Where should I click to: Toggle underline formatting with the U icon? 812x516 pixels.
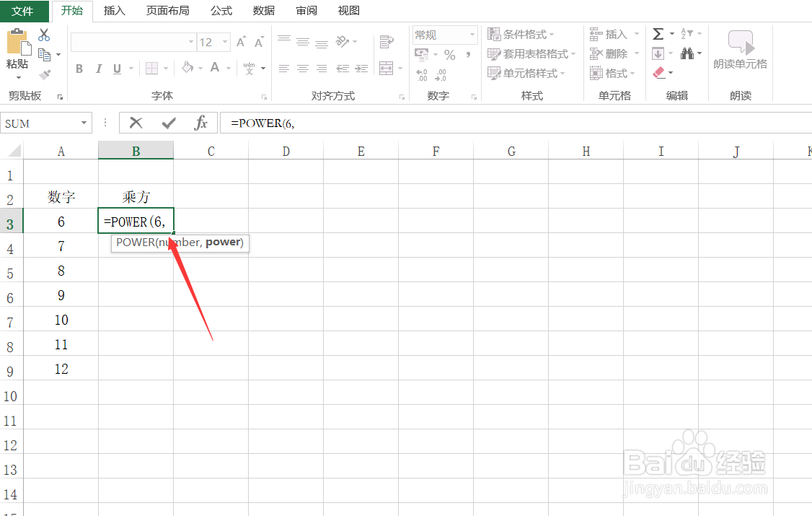pos(115,68)
